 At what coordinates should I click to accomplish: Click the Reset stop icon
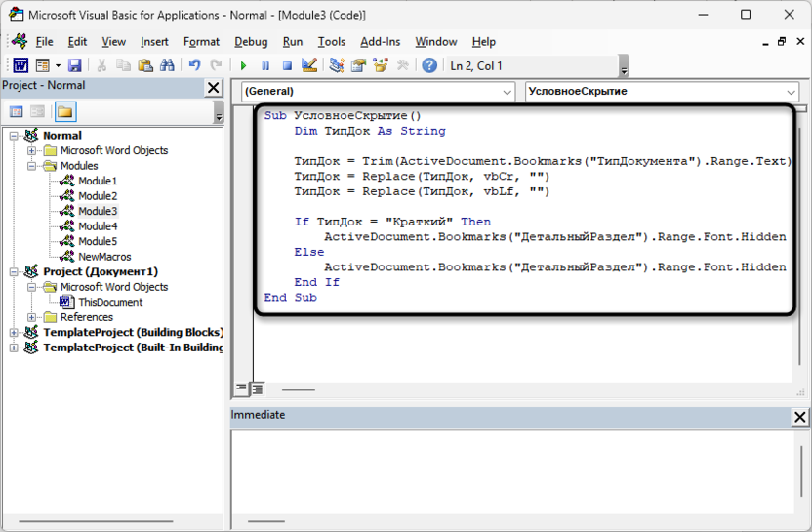click(x=287, y=65)
